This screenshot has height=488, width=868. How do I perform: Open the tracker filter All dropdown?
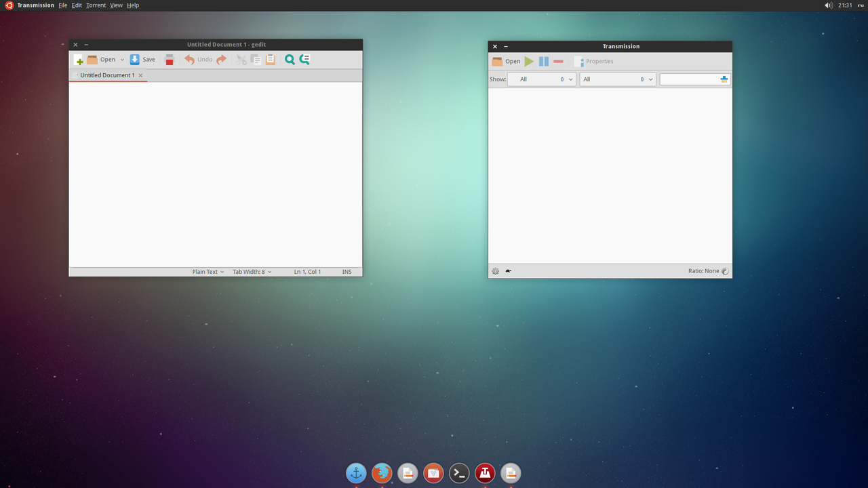click(x=618, y=79)
